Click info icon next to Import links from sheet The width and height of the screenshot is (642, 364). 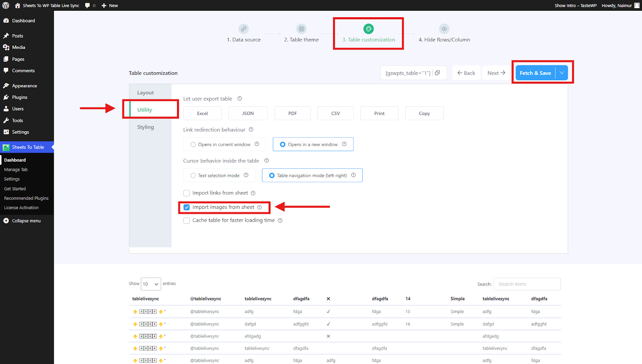coord(253,193)
